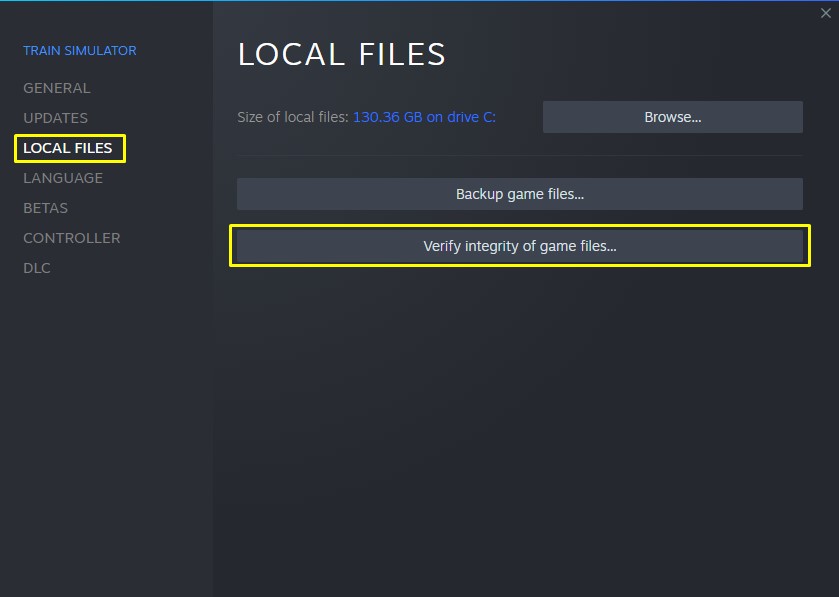Start Backup game files...
This screenshot has width=839, height=597.
click(520, 194)
